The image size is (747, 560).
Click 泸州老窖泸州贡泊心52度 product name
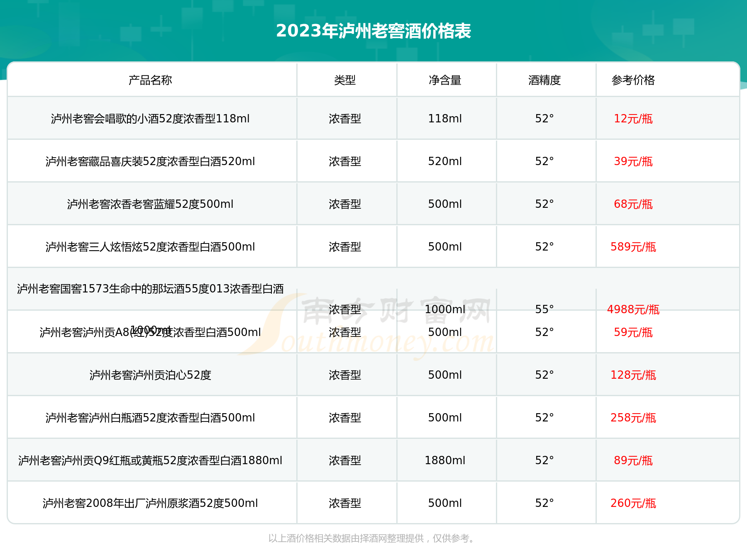(x=150, y=375)
